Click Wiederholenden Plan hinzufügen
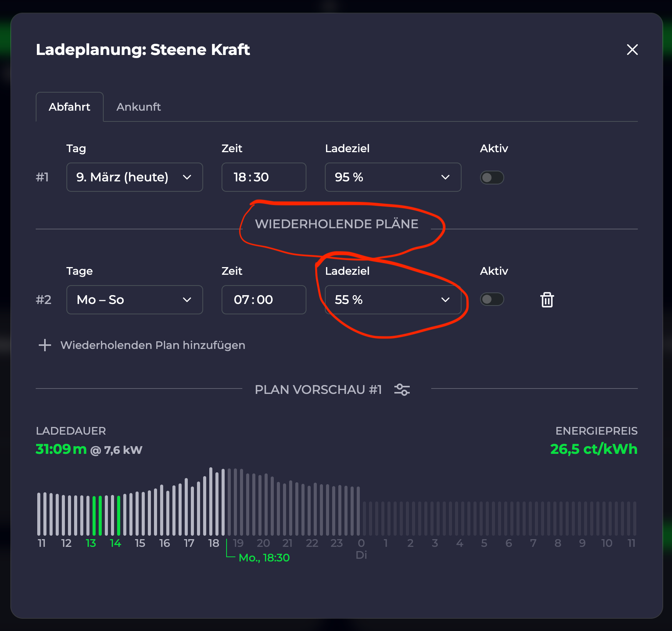This screenshot has width=672, height=631. click(x=152, y=345)
